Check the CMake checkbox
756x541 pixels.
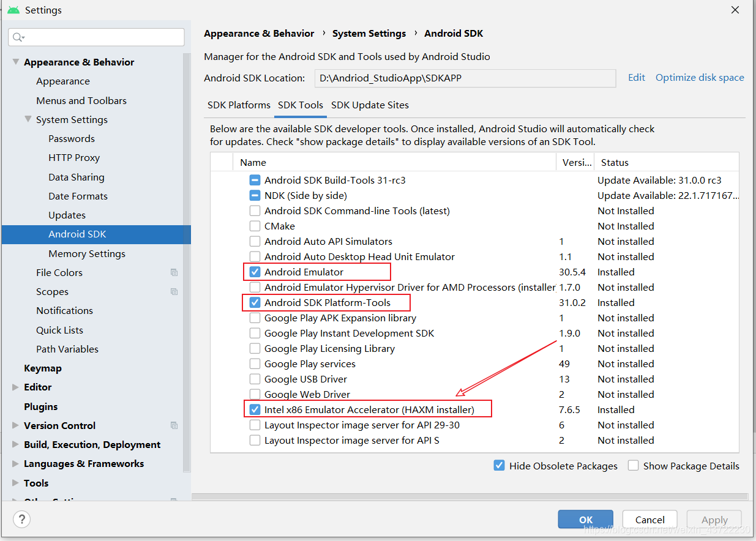pyautogui.click(x=255, y=226)
